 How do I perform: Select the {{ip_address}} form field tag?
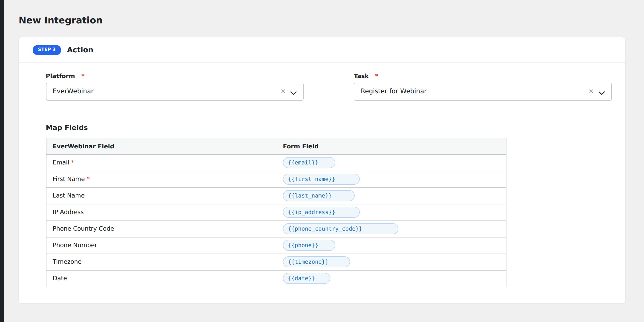[x=321, y=212]
